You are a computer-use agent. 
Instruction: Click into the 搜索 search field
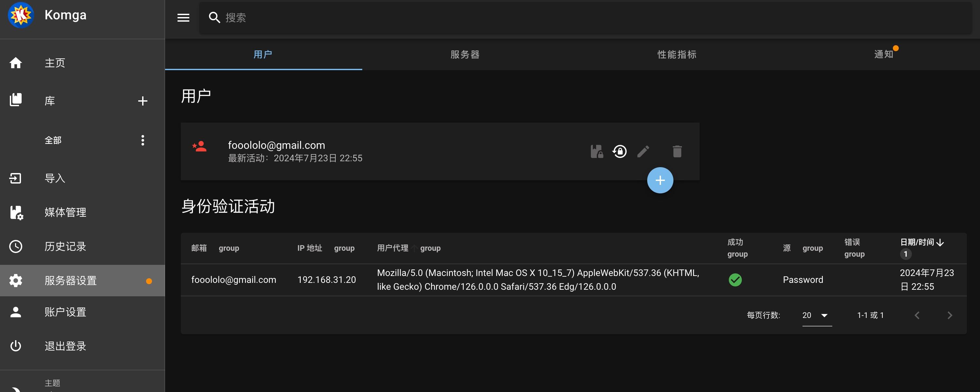pos(586,17)
